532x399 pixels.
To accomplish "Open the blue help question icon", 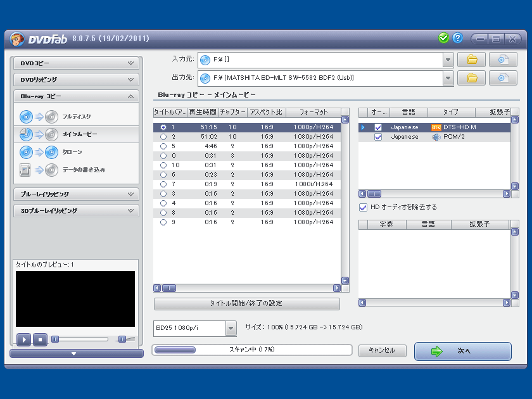I will click(x=457, y=38).
